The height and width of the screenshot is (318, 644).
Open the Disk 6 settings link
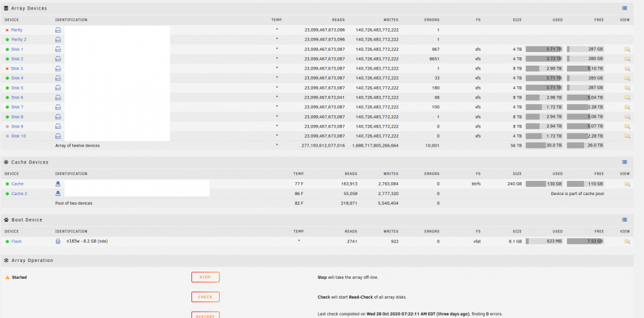point(17,98)
